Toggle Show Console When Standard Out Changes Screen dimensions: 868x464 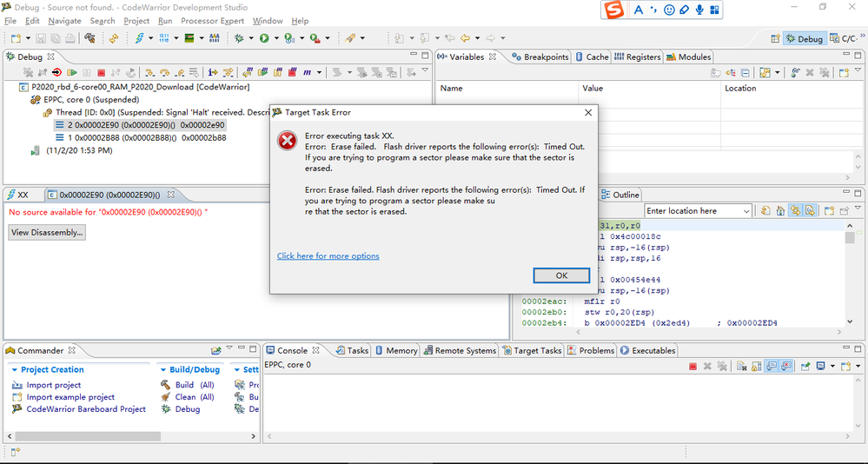tap(772, 366)
